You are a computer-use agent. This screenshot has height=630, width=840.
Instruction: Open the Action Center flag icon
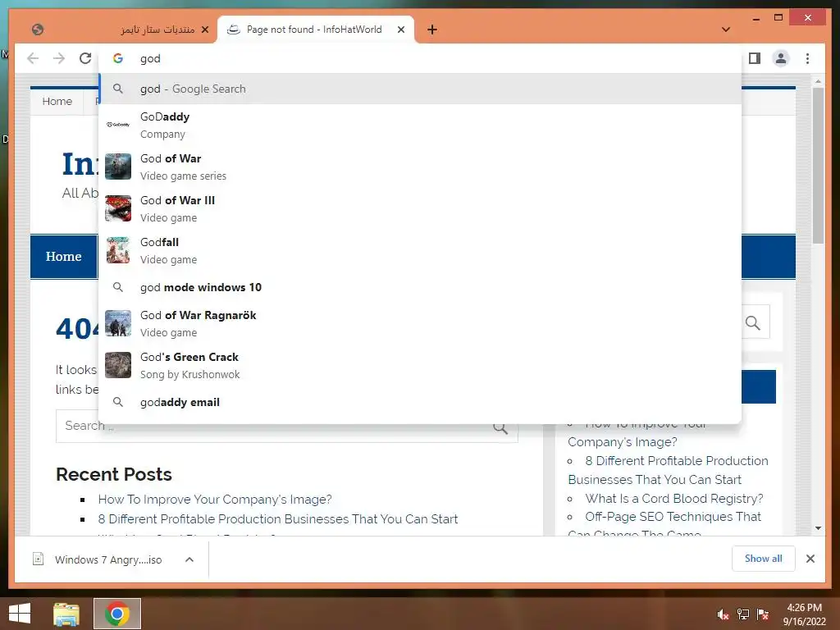[763, 614]
